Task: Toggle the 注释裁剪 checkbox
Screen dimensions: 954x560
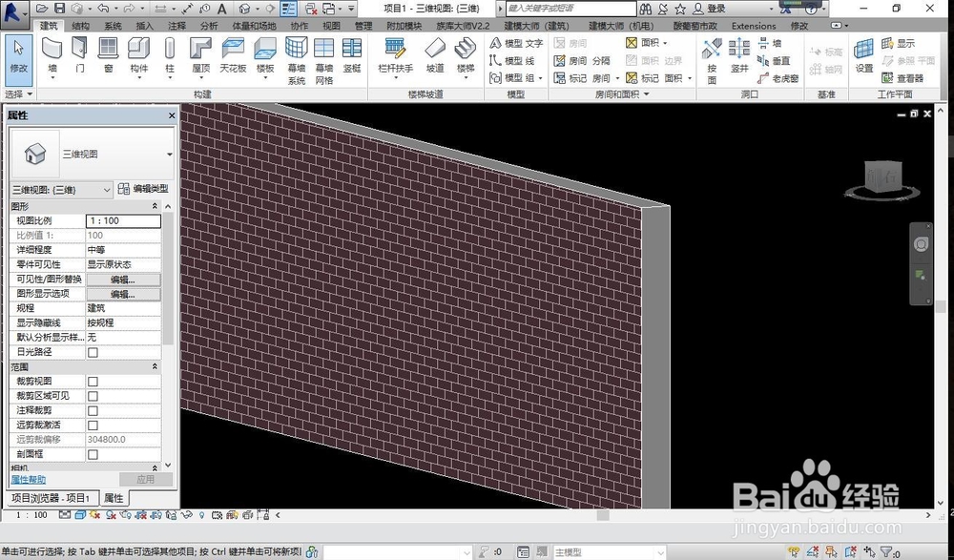Action: click(x=93, y=411)
